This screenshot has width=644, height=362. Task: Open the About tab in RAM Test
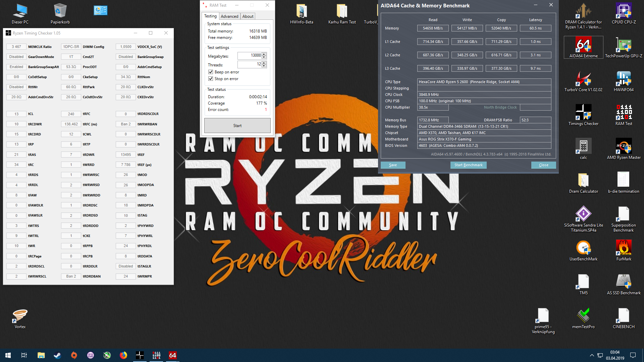[x=248, y=16]
